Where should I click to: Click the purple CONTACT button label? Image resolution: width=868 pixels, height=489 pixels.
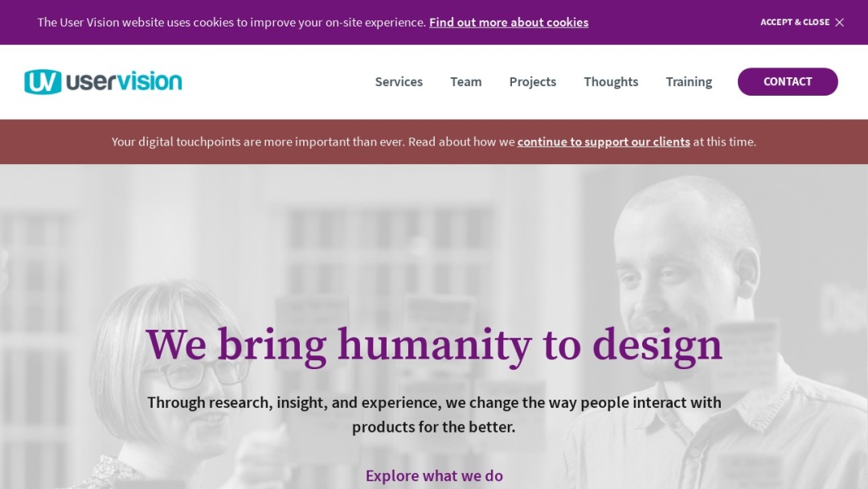pyautogui.click(x=787, y=81)
